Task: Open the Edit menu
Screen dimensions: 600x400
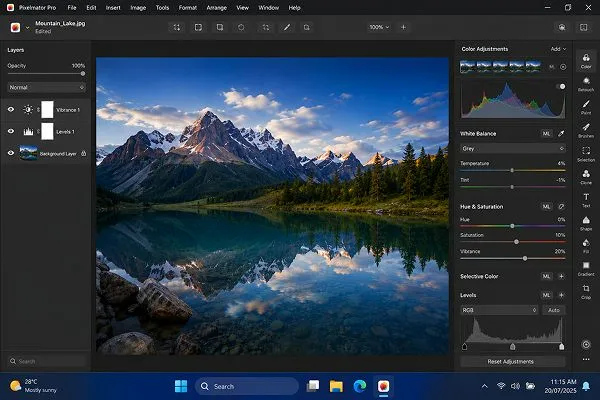Action: coord(91,8)
